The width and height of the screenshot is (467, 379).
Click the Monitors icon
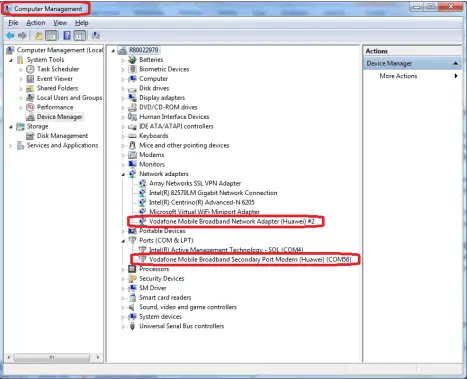(x=132, y=164)
